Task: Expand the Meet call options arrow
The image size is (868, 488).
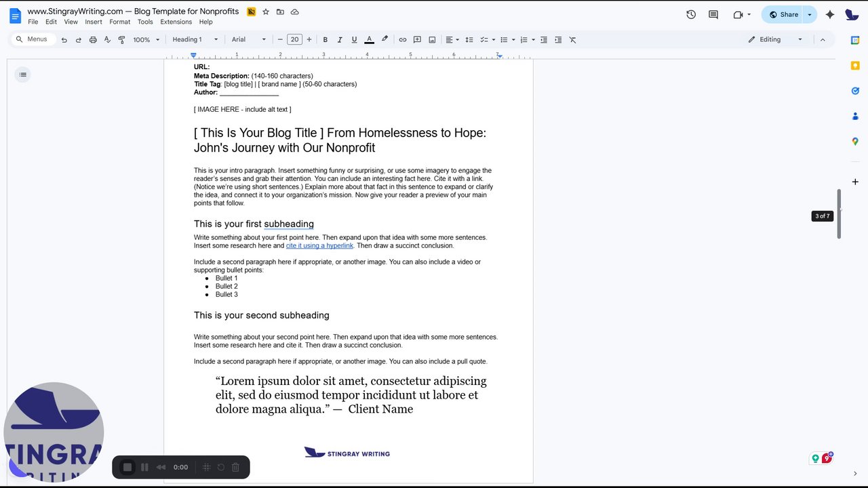Action: pyautogui.click(x=749, y=14)
